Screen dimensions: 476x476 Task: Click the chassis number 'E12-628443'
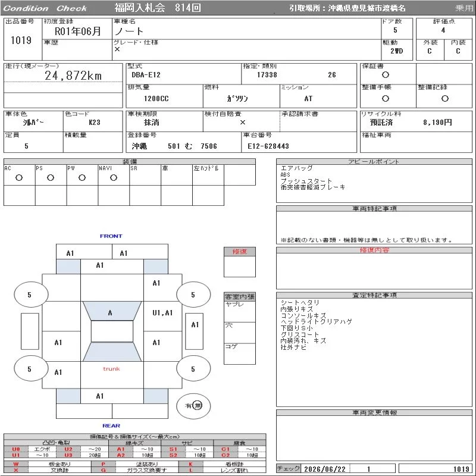point(268,146)
